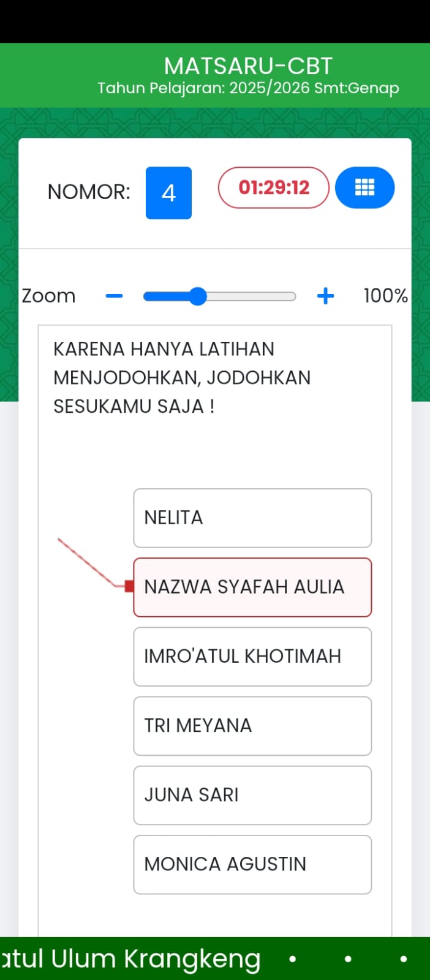The width and height of the screenshot is (430, 980).
Task: Click the NOMOR label
Action: click(89, 192)
